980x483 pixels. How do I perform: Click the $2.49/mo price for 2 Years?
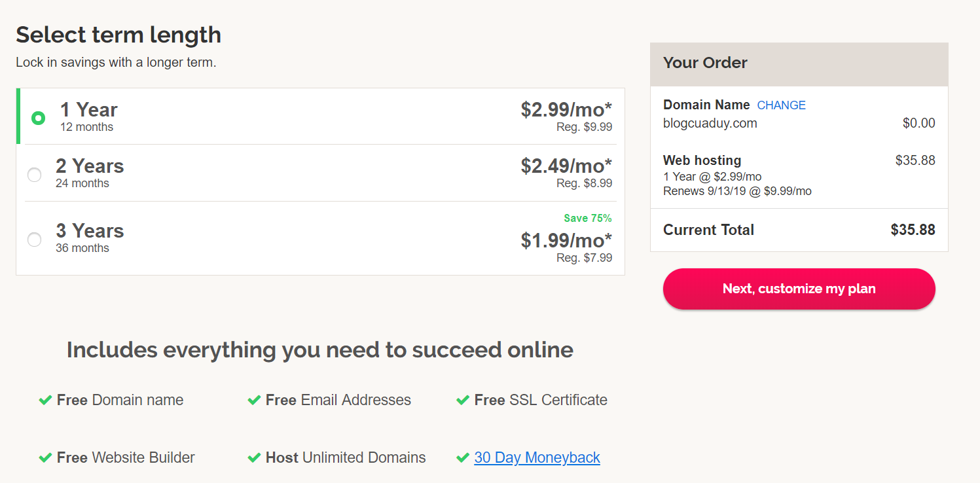(566, 166)
